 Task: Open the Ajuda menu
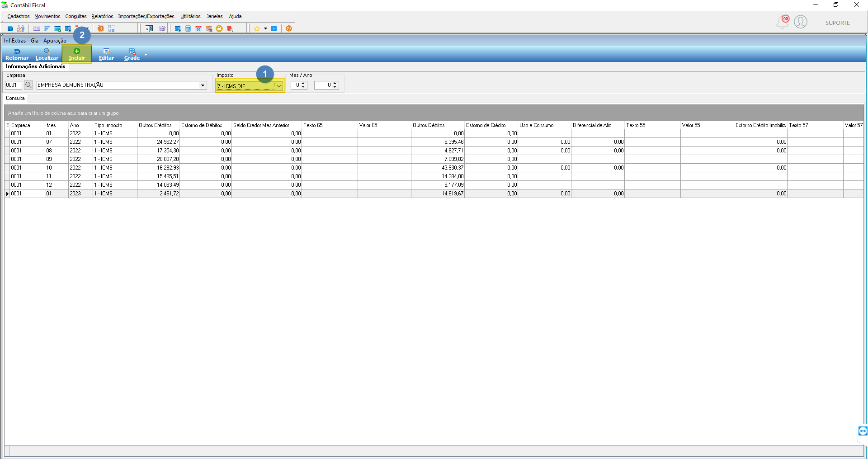pyautogui.click(x=235, y=16)
